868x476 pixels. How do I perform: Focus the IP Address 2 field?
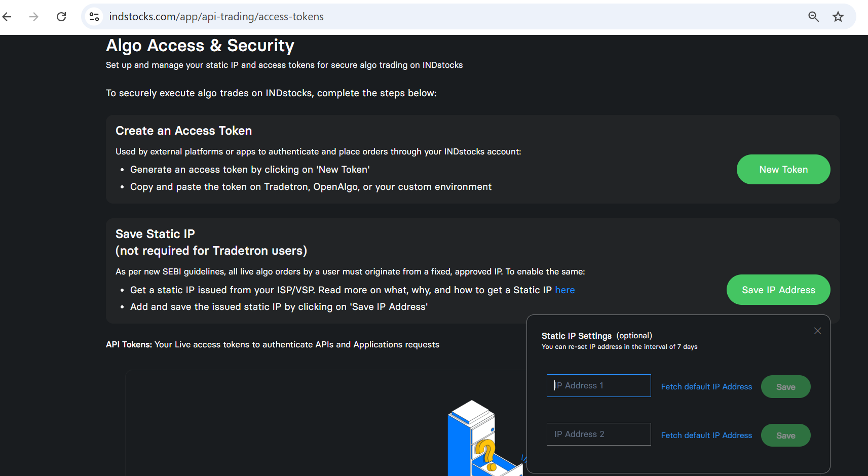[599, 434]
